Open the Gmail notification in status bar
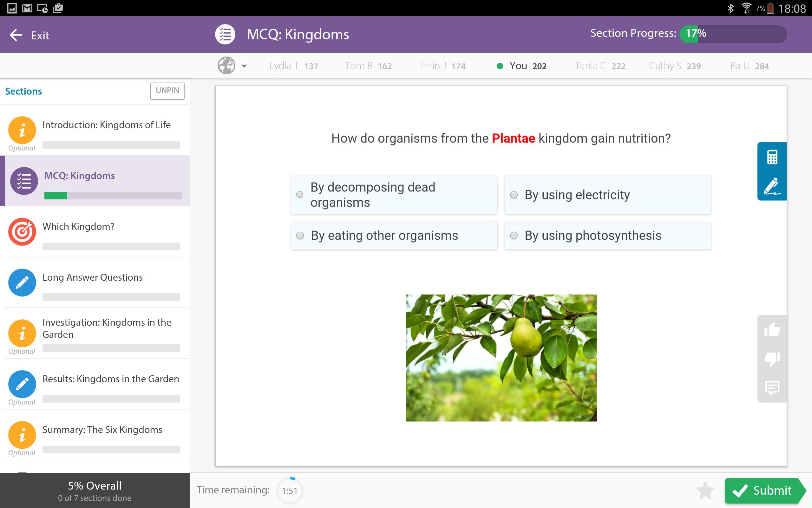Screen dimensions: 812x508 (27, 8)
